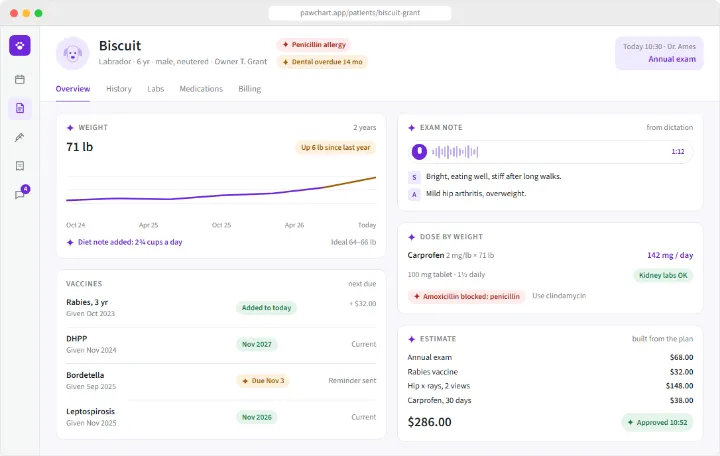
Task: Click the Up 6 lb since last year badge
Action: tap(335, 147)
